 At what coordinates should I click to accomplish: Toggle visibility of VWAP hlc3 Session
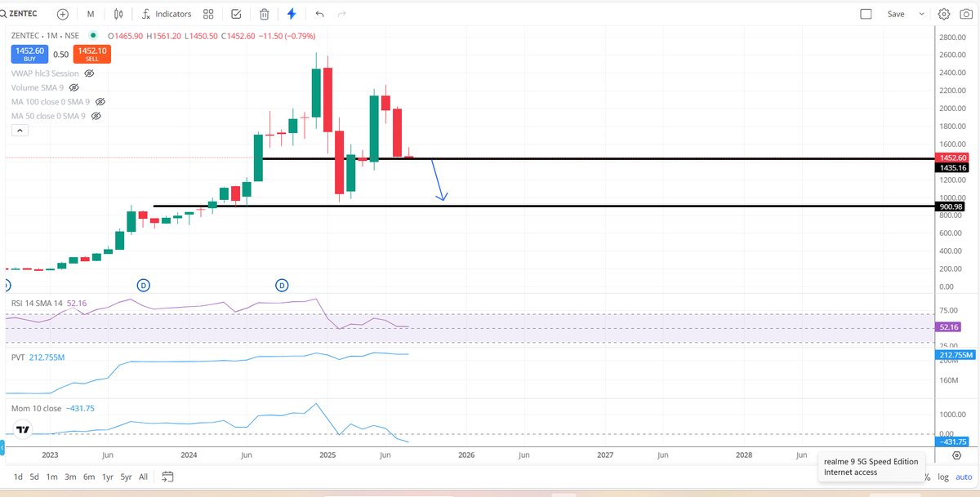(x=90, y=73)
